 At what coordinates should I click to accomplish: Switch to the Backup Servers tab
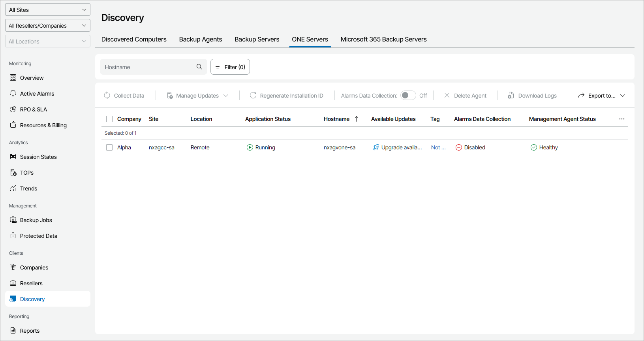pos(257,40)
